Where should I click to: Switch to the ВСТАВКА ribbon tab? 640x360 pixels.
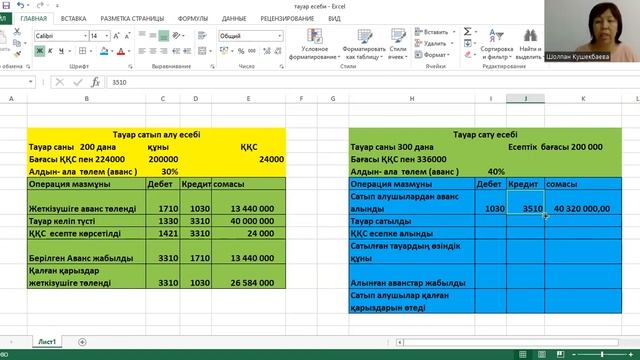tap(73, 18)
